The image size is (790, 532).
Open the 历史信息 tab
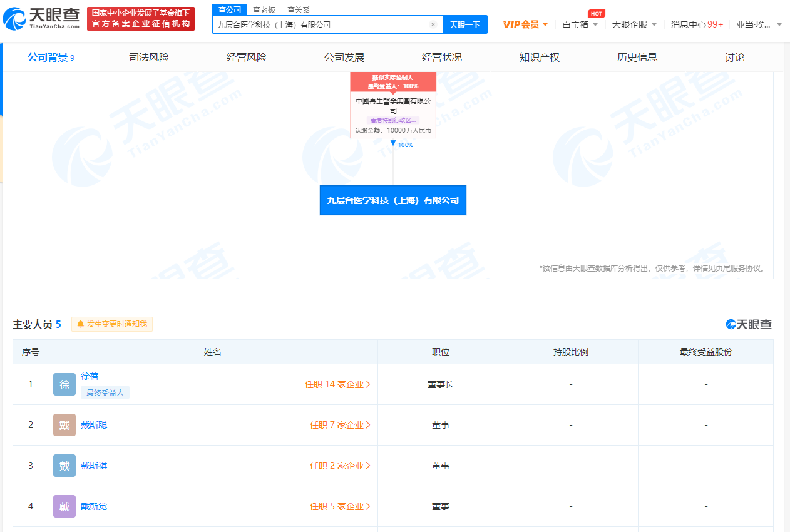click(x=637, y=58)
